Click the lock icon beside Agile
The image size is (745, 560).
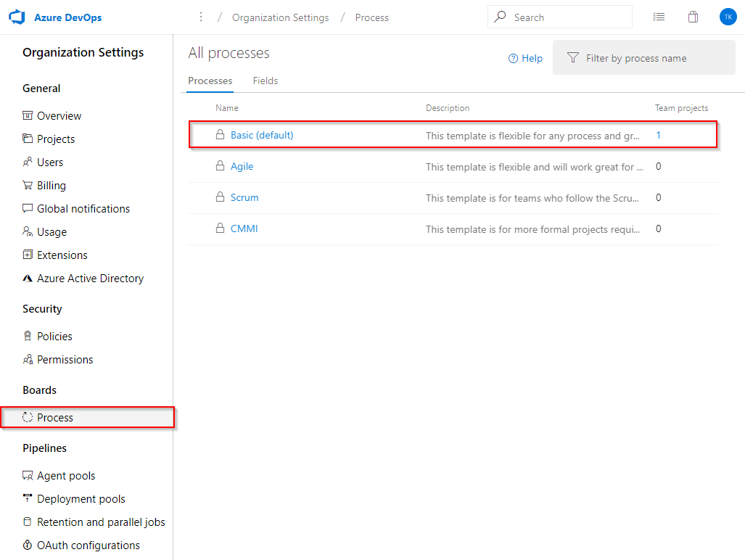220,166
